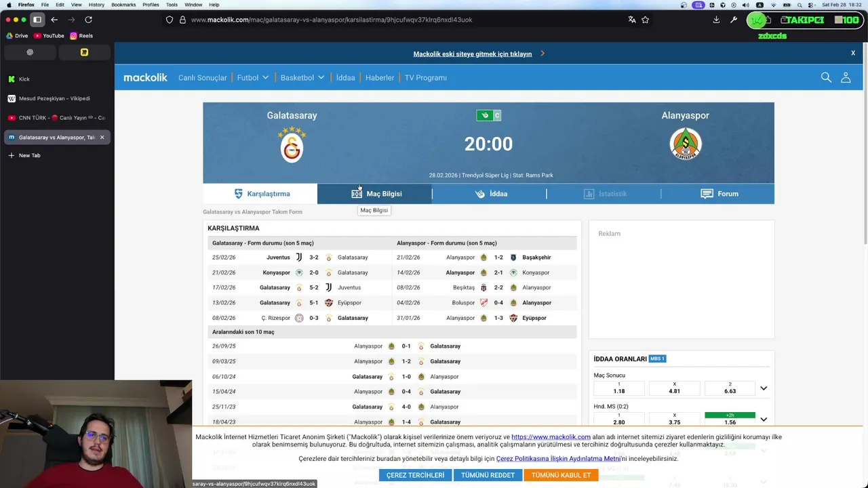Open the History menu in menu bar
Image resolution: width=868 pixels, height=488 pixels.
pyautogui.click(x=96, y=5)
